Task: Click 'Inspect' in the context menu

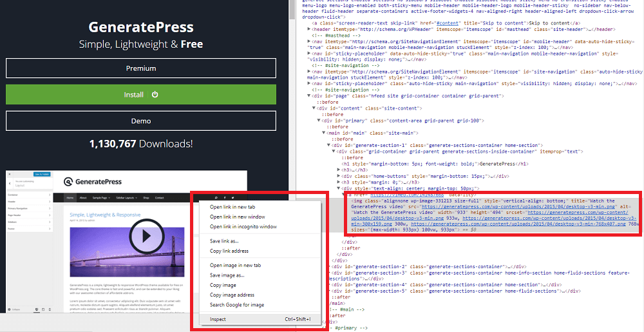Action: tap(260, 319)
